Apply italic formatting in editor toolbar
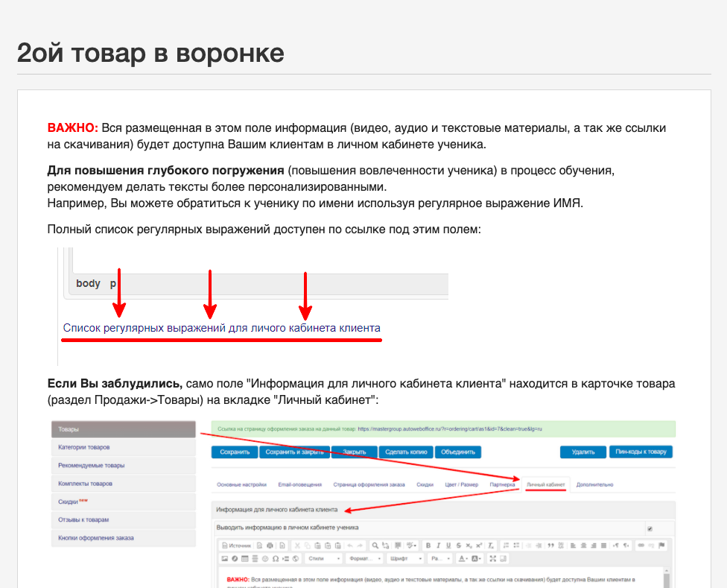 [x=439, y=546]
